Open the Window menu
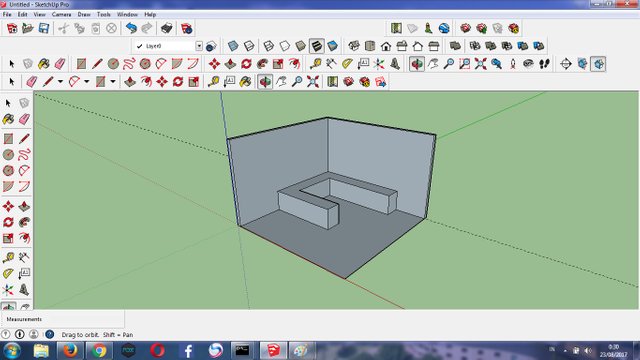Image resolution: width=640 pixels, height=360 pixels. tap(127, 14)
